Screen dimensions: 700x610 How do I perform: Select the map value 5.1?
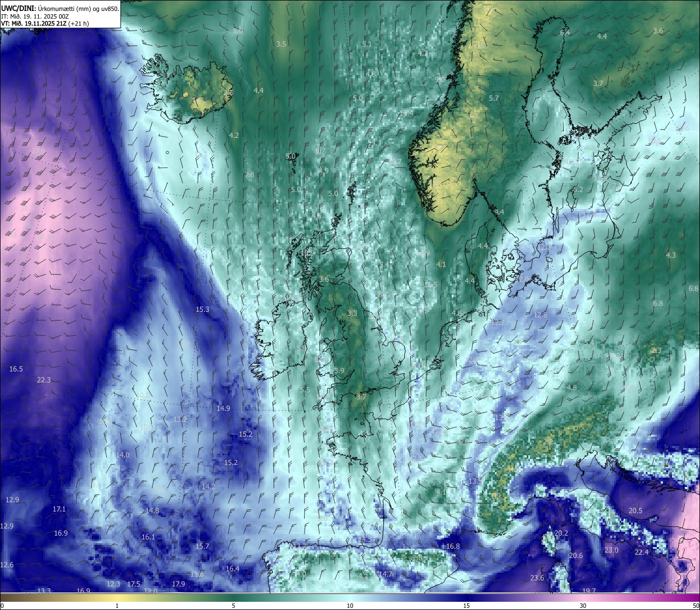pos(367,44)
